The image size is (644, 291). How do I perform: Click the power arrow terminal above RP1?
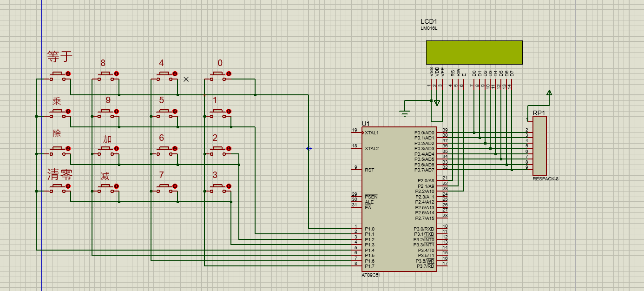549,93
